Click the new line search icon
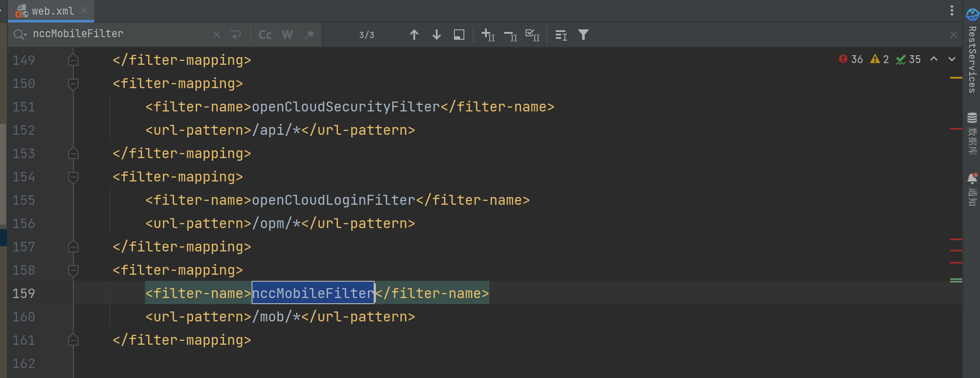Image resolution: width=980 pixels, height=378 pixels. (236, 34)
